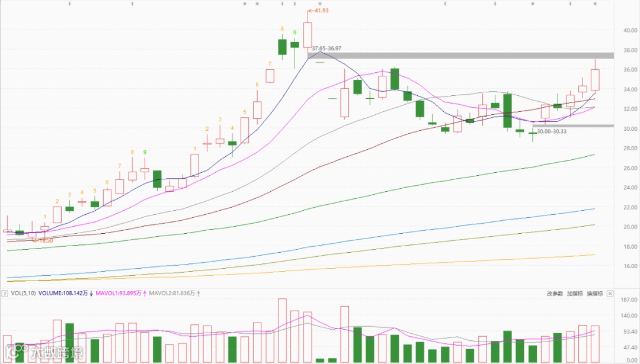Click the 28.00 price axis label
Viewport: 640px width, 364px height.
click(631, 149)
